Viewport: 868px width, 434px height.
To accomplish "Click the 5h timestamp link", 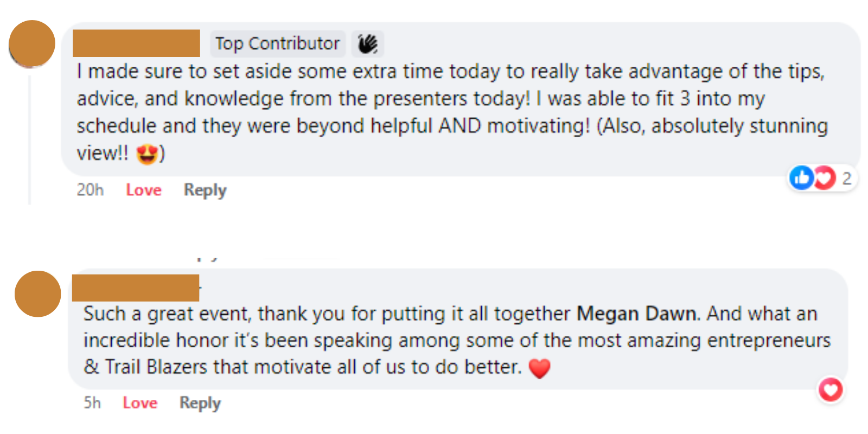I will coord(92,403).
